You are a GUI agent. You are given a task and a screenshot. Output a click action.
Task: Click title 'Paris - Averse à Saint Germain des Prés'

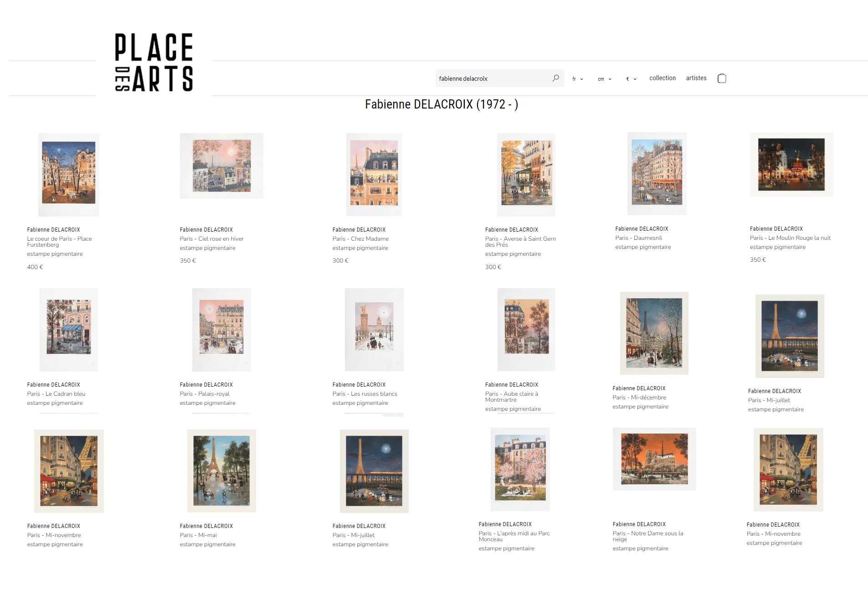520,242
